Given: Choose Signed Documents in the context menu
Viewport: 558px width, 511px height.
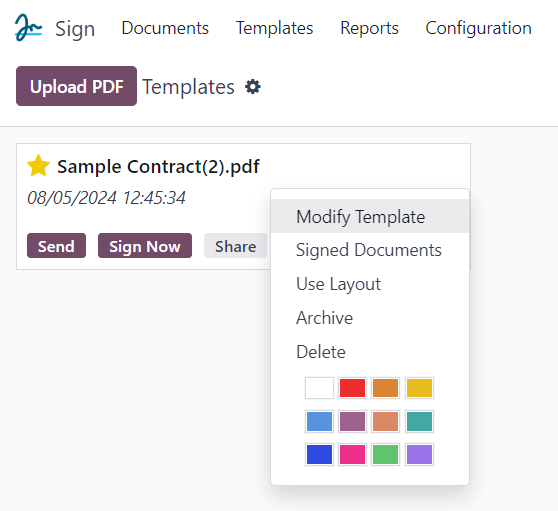Looking at the screenshot, I should (x=370, y=250).
